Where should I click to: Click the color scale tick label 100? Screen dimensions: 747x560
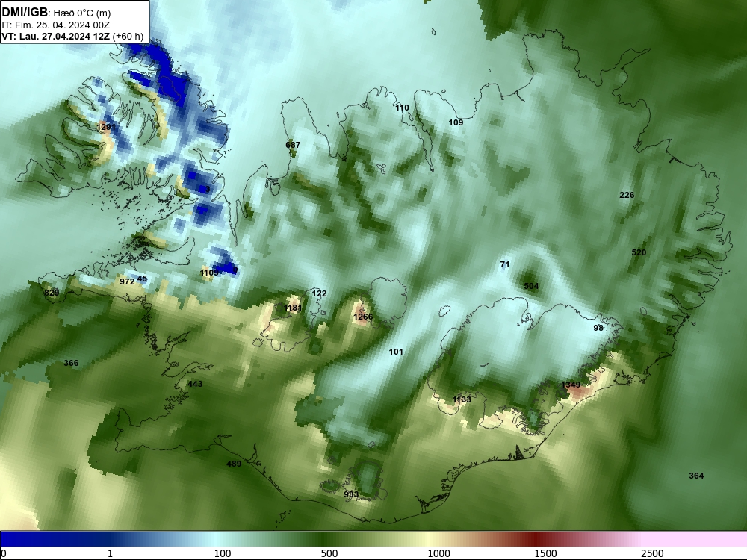click(x=223, y=553)
